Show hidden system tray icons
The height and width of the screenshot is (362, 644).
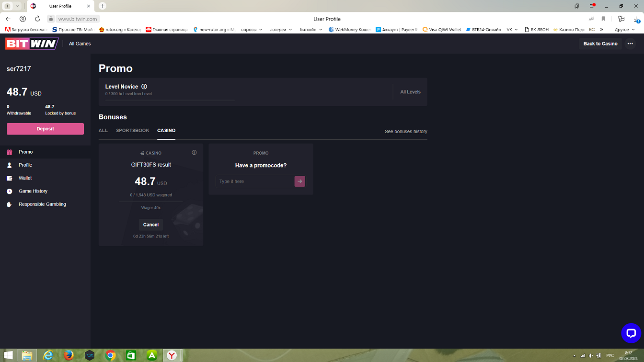[575, 356]
